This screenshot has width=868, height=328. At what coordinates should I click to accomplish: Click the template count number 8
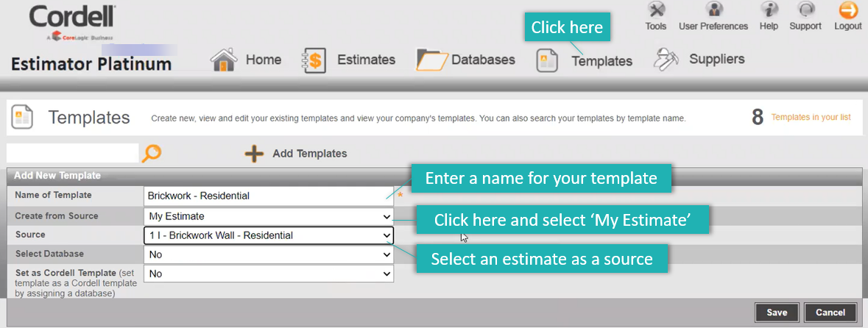(758, 117)
